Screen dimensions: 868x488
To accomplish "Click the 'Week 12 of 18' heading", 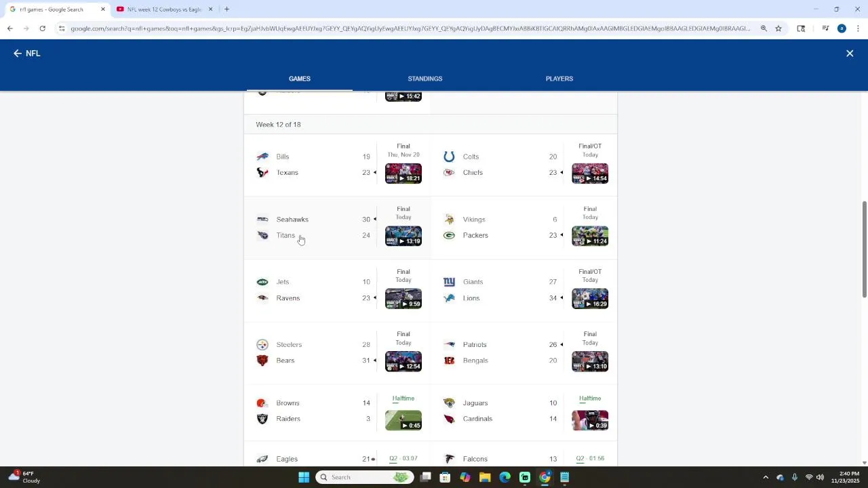I will pyautogui.click(x=278, y=125).
